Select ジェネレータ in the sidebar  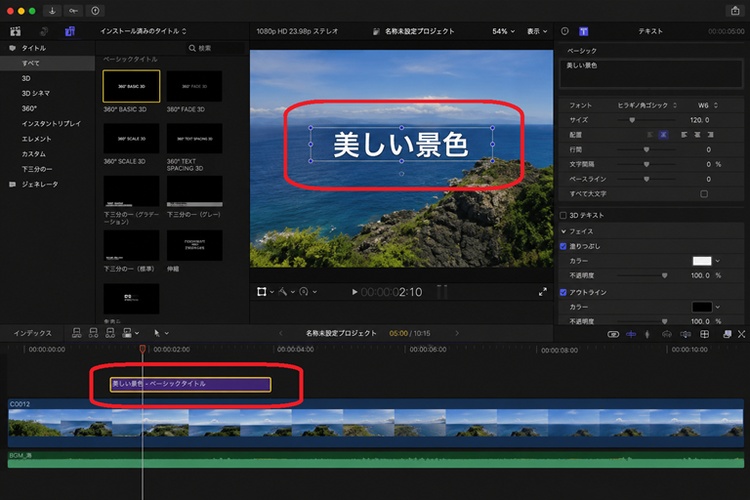(40, 184)
